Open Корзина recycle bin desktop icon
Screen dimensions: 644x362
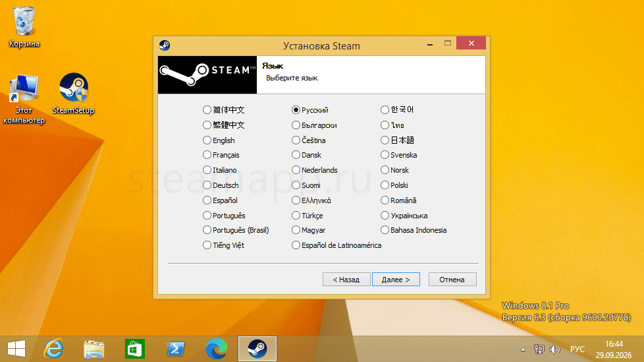tap(24, 27)
